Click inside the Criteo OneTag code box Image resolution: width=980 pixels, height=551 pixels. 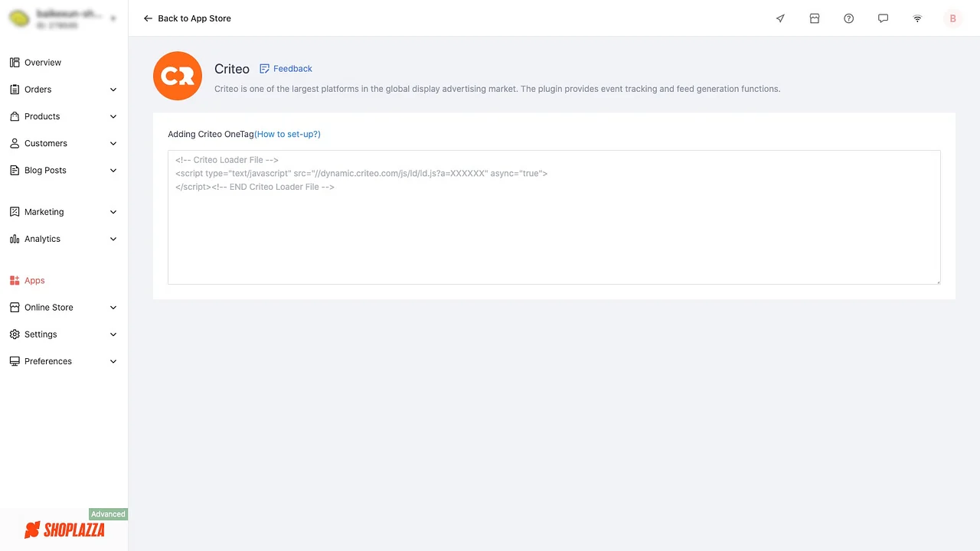click(554, 218)
